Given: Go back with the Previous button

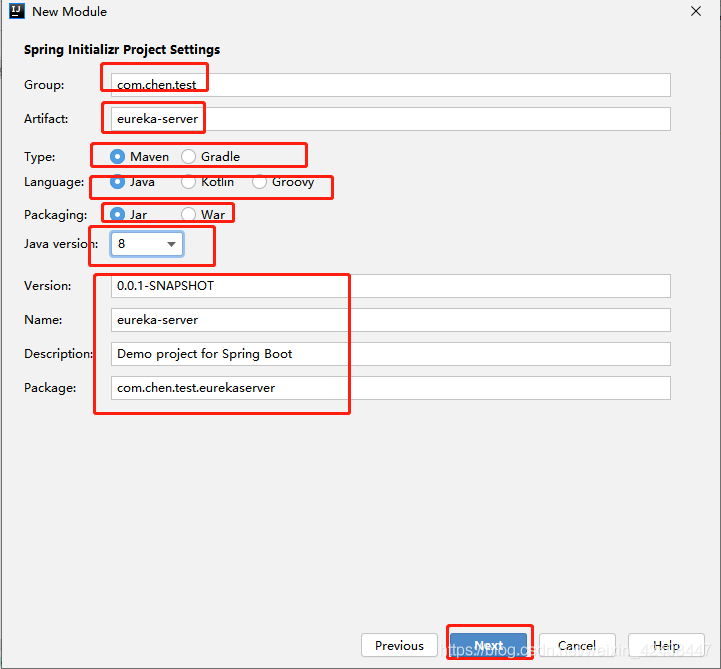Looking at the screenshot, I should point(399,646).
